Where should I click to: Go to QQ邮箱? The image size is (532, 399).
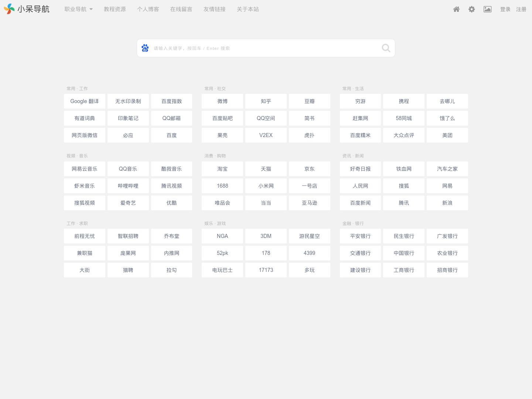[172, 118]
